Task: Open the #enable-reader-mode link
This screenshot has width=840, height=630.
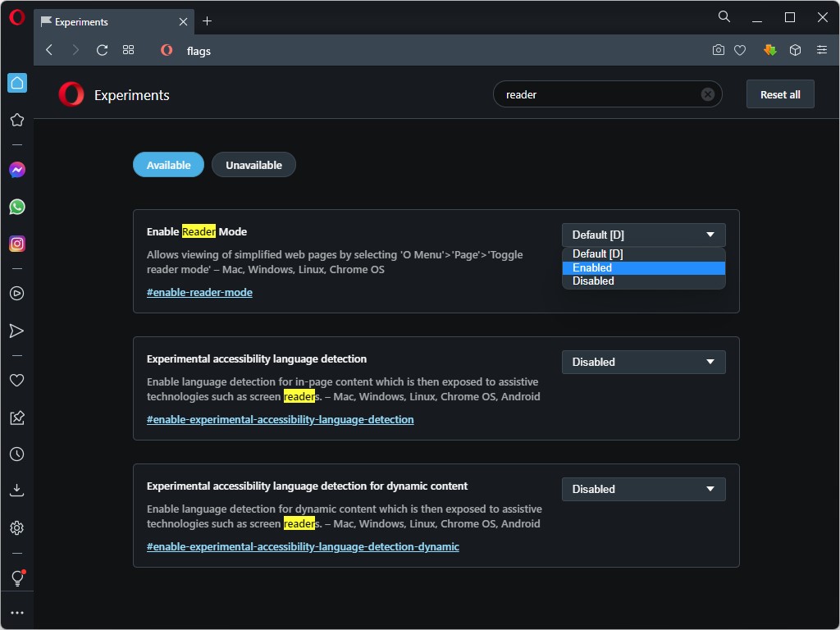Action: [199, 292]
